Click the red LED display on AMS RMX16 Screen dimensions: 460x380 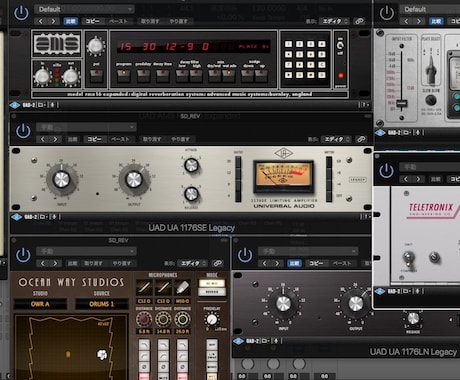pos(193,46)
